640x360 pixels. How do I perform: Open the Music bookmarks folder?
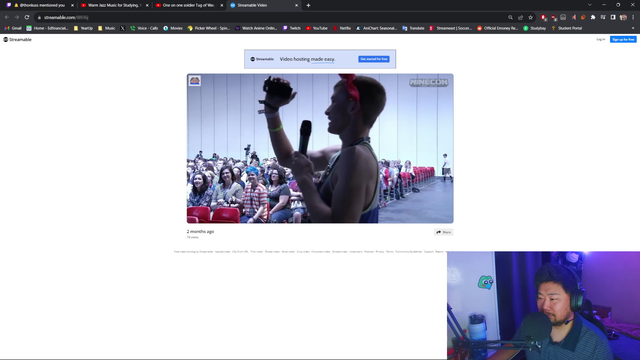pyautogui.click(x=107, y=28)
